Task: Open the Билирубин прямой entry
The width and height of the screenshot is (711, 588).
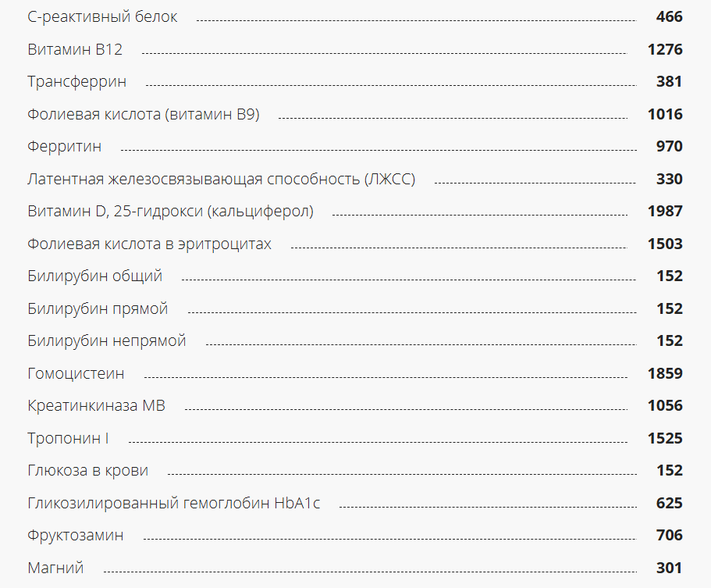Action: click(98, 309)
